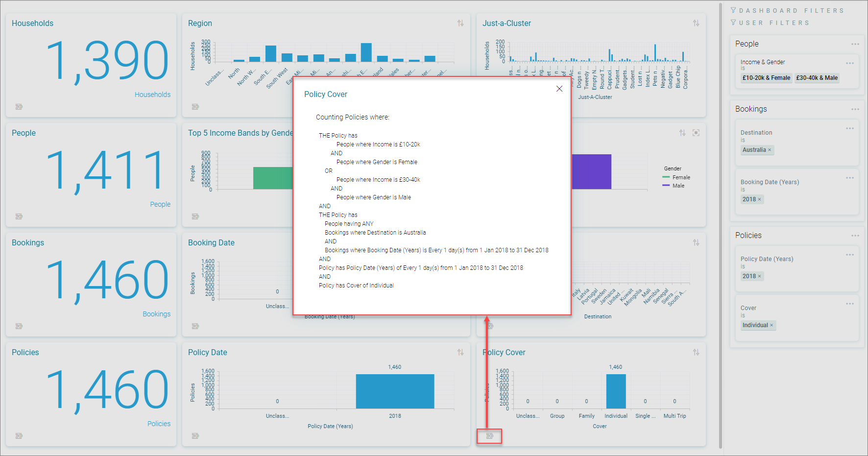Open description icon on People tile

pyautogui.click(x=19, y=216)
